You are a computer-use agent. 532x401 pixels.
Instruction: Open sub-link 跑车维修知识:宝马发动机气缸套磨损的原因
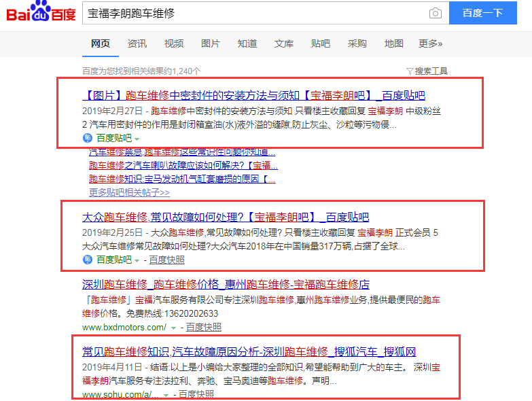point(182,179)
